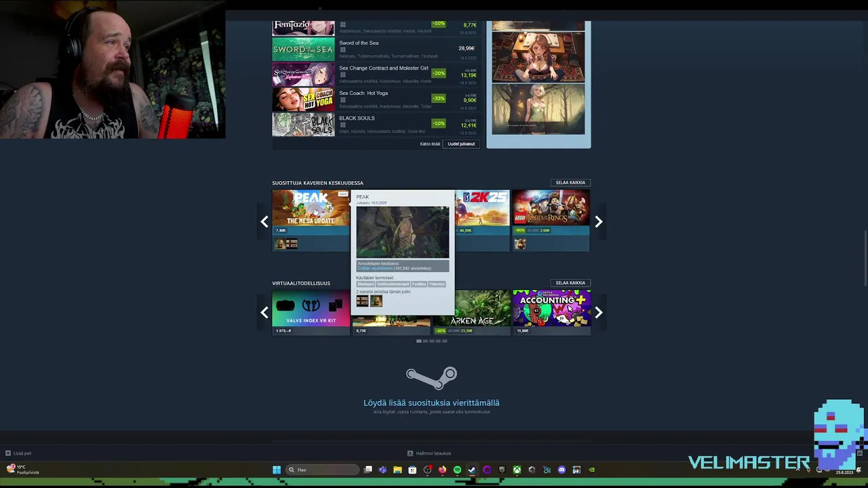Next page arrow in Virtuaalitodellisuus carousel
Screen dimensions: 868x488
click(x=598, y=312)
